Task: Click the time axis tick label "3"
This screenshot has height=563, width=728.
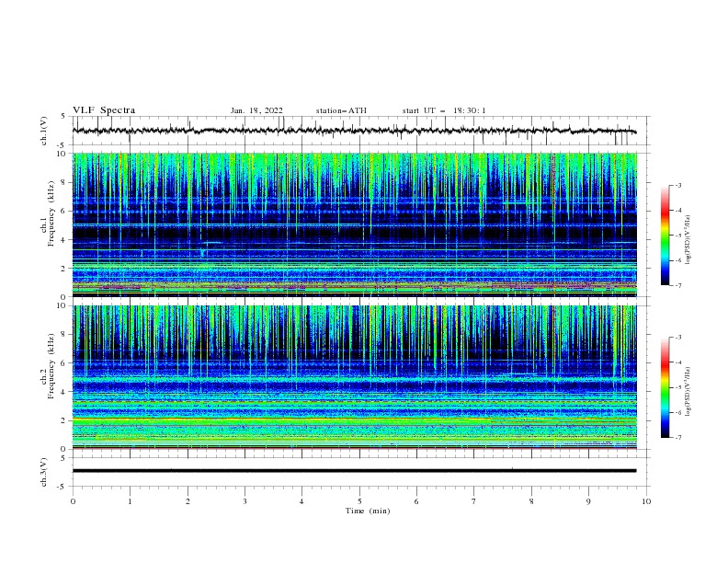Action: tap(245, 501)
